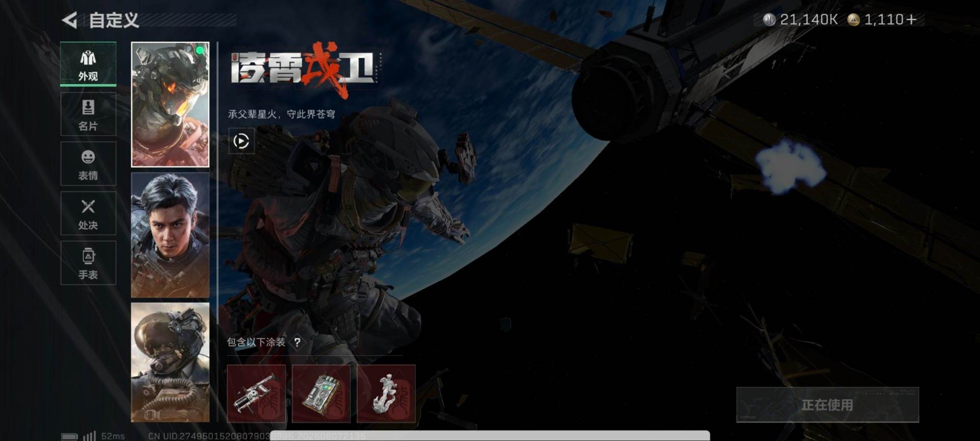
Task: Click the 承父辈星火，守此界苍穹 description
Action: 281,114
